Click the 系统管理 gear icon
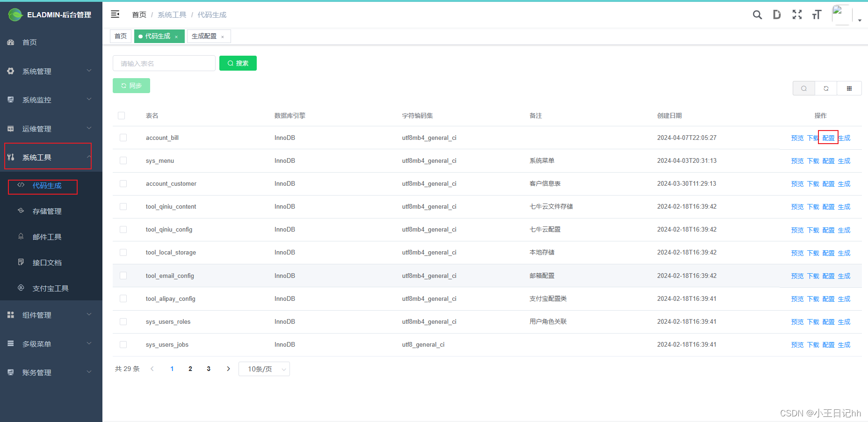 [x=11, y=71]
